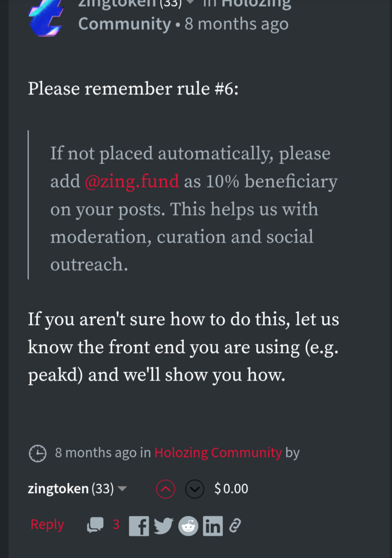Click the Reply link
The width and height of the screenshot is (392, 558).
[47, 524]
